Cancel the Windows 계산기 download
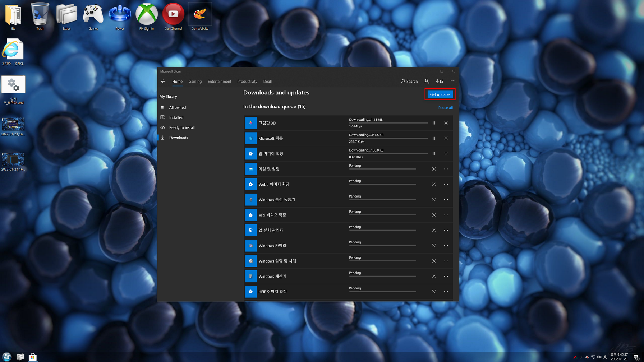 coord(434,276)
